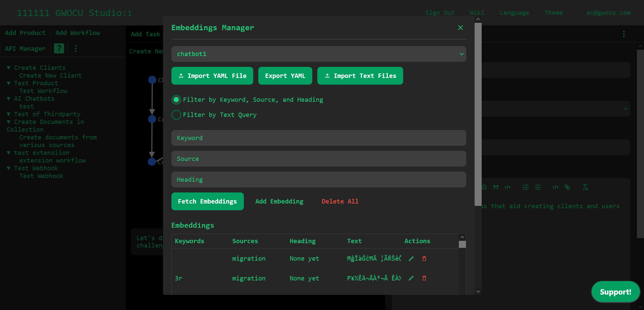Click the blockquote icon in editor toolbar
The width and height of the screenshot is (644, 310).
coord(496,187)
